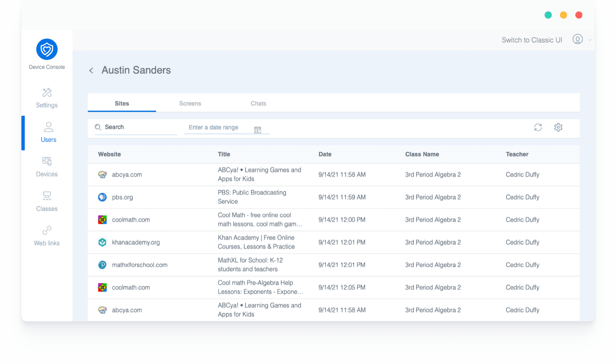Click 3rd Period Algebra 2 in khanacademy.org row

(433, 243)
